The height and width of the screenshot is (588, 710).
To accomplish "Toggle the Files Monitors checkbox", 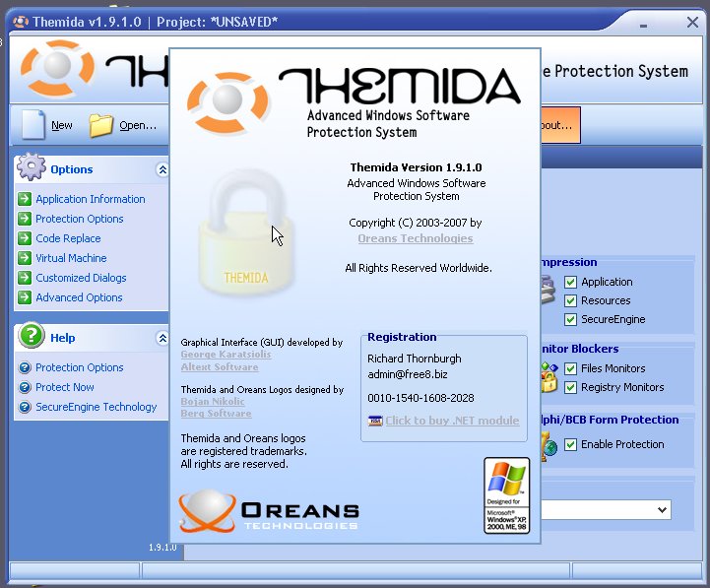I will pyautogui.click(x=570, y=368).
